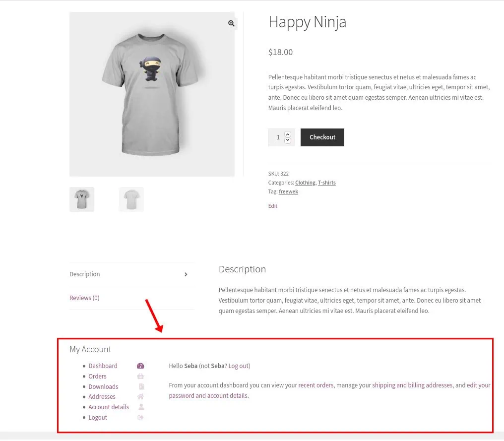The width and height of the screenshot is (504, 441).
Task: Click inside the quantity input field
Action: click(278, 137)
